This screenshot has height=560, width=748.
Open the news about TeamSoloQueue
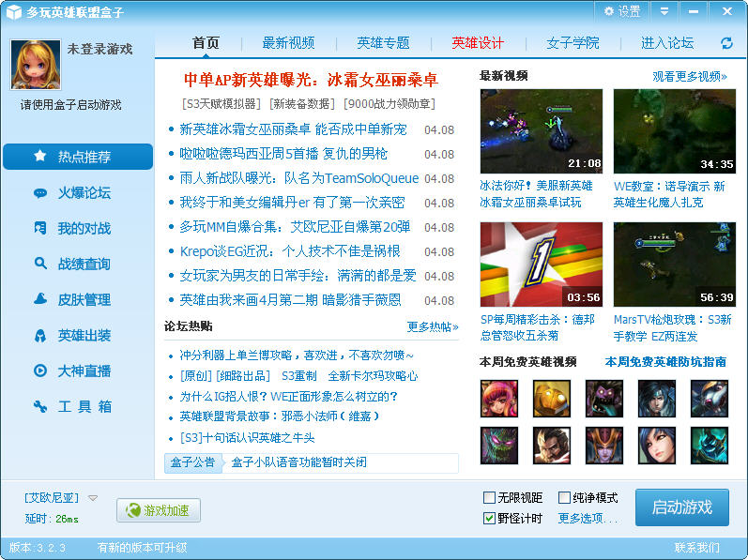[298, 178]
